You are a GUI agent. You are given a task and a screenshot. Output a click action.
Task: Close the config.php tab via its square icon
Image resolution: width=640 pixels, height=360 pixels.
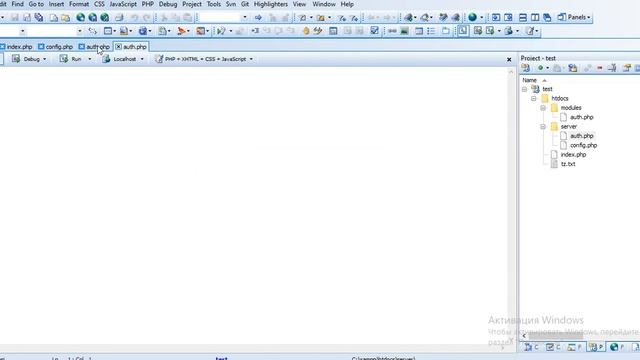[41, 47]
